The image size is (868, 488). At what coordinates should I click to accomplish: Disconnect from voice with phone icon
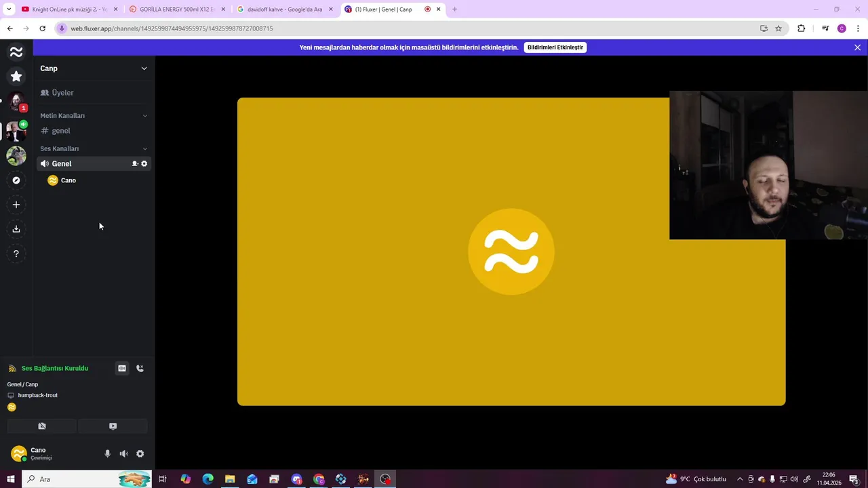[140, 369]
